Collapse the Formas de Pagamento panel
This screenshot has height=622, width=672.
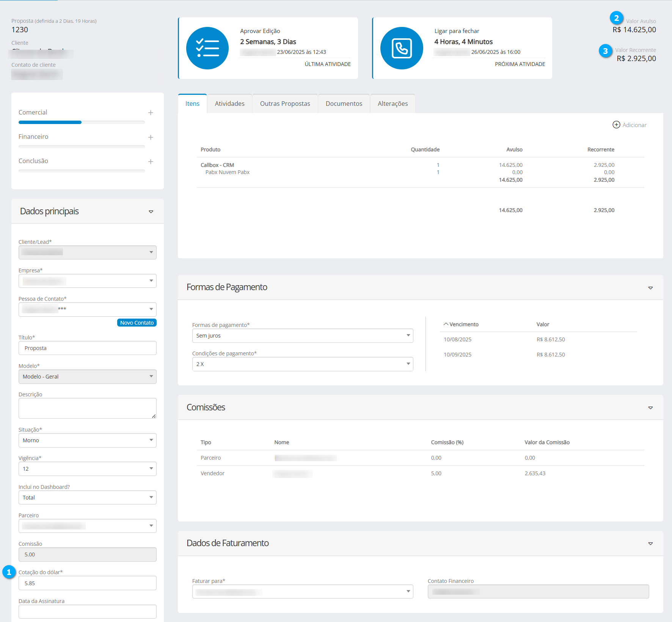coord(650,288)
